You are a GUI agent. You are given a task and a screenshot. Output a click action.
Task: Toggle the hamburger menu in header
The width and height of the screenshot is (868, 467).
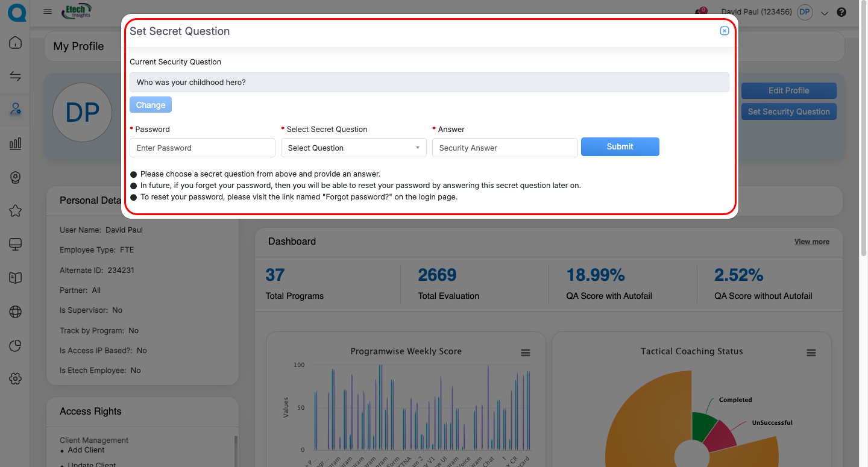[48, 11]
